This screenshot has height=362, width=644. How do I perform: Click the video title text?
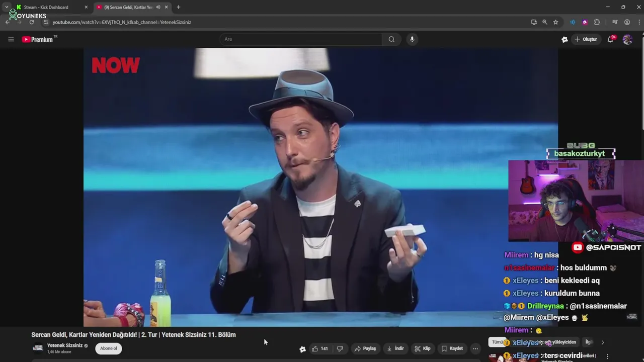133,334
